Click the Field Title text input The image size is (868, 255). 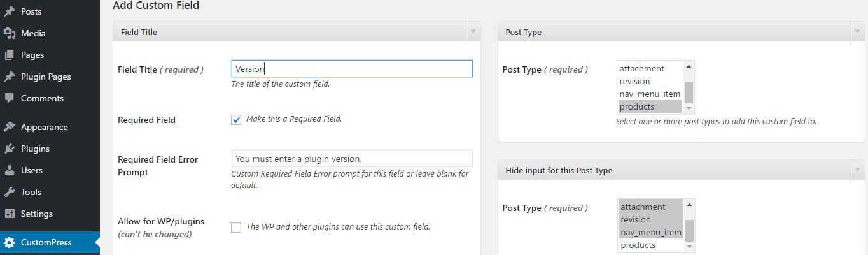point(352,69)
